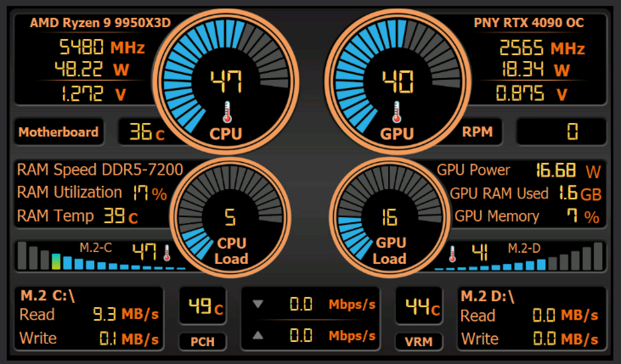The image size is (621, 364).
Task: Click the M.2-C bar graph
Action: 101,256
